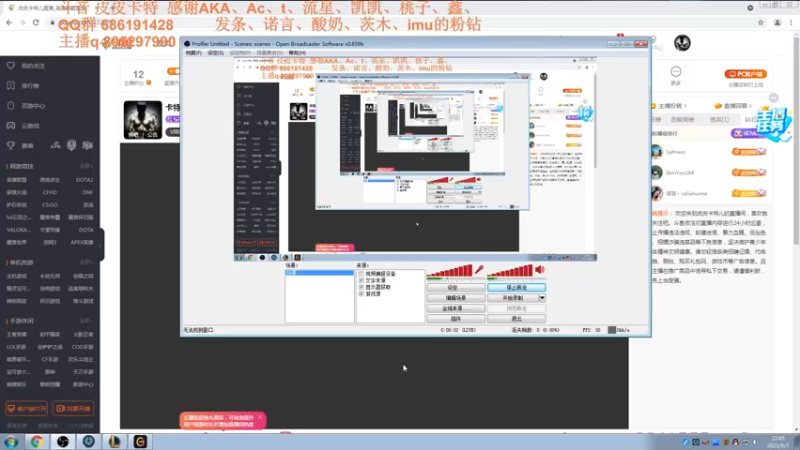
Task: Click the gamepad icon for 云游戏
Action: (x=11, y=126)
